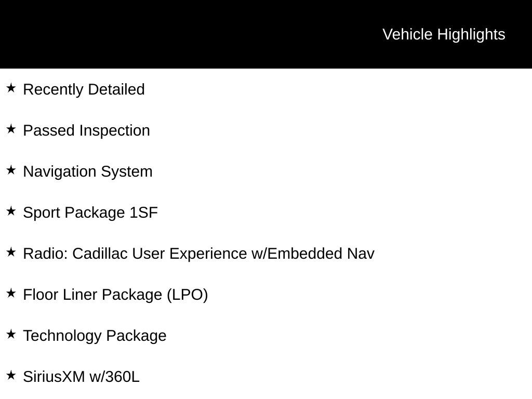Select the Technology Package highlight text
The height and width of the screenshot is (399, 532).
(95, 336)
